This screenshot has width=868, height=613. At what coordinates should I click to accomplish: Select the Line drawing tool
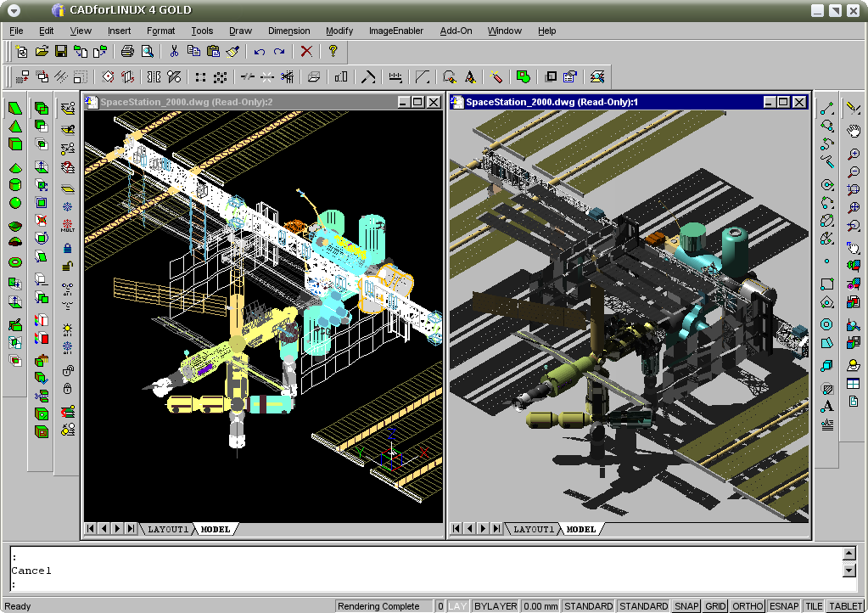click(x=827, y=109)
